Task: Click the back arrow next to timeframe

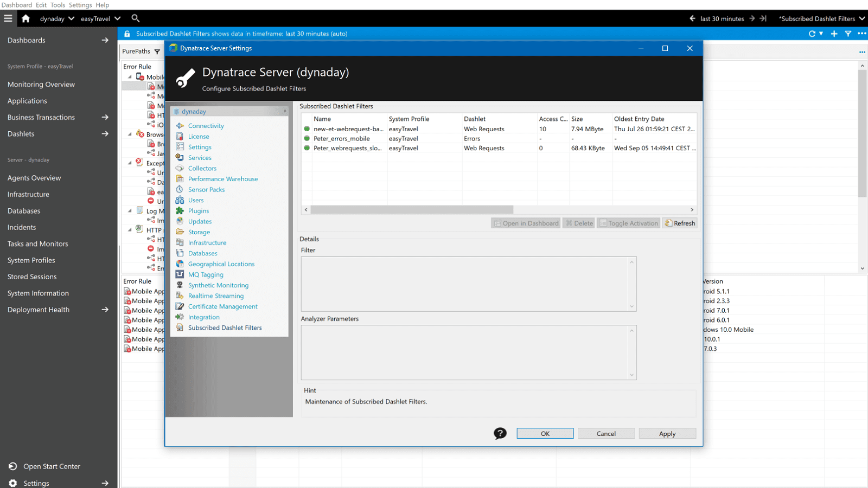Action: [x=692, y=18]
